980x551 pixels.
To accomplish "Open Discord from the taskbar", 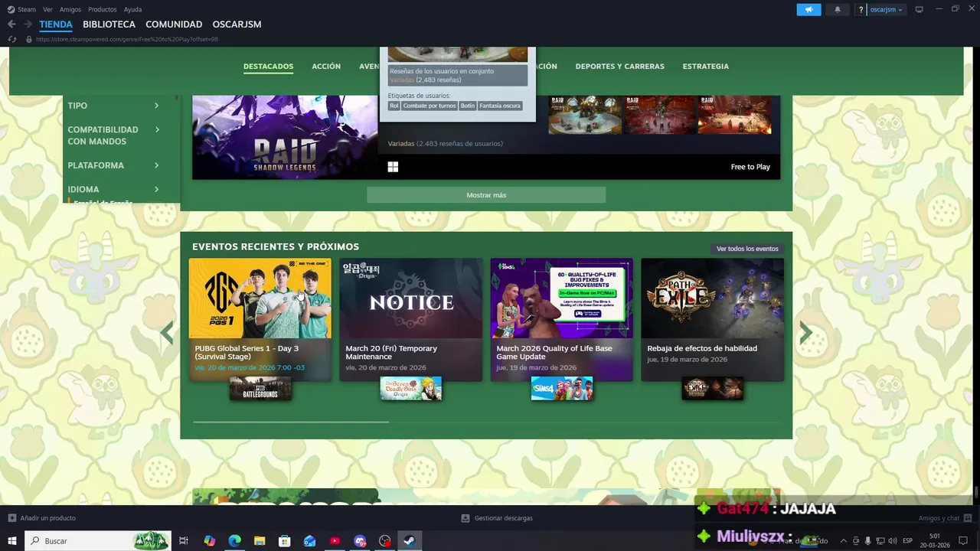I will click(360, 541).
